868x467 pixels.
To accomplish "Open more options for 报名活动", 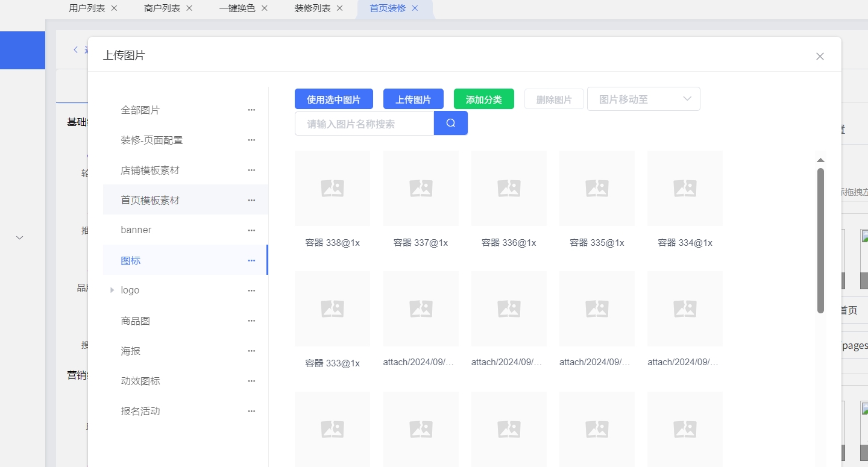I will (x=251, y=412).
